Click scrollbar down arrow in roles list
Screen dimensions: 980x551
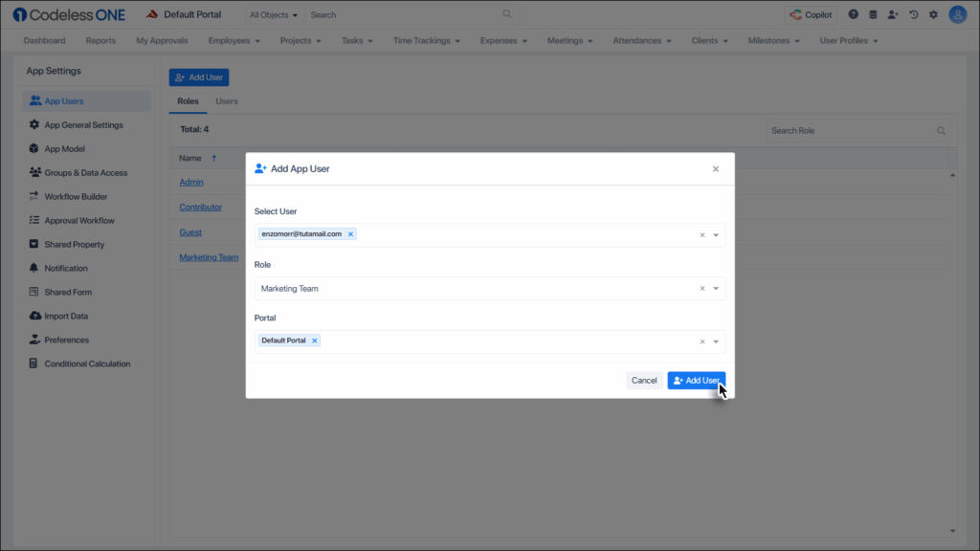[x=952, y=531]
